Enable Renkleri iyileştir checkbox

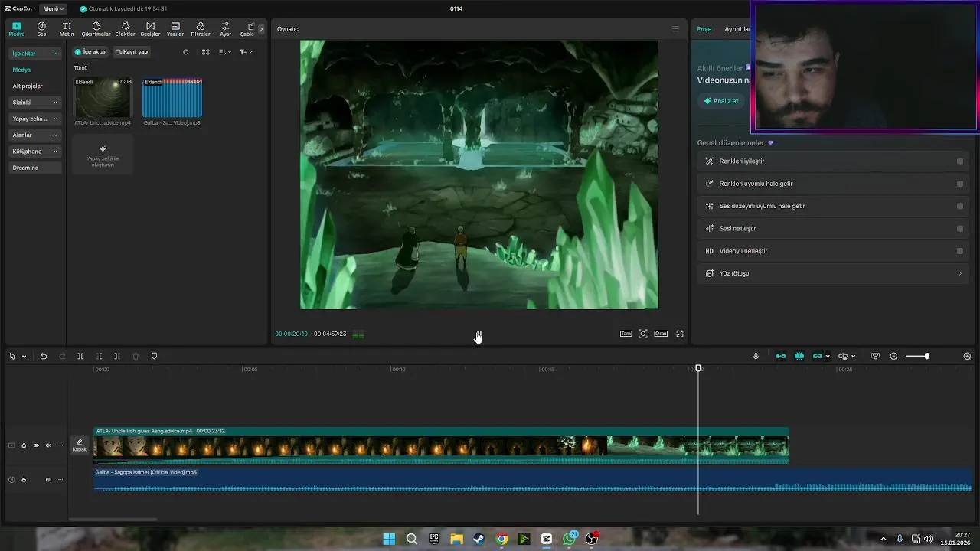pyautogui.click(x=960, y=161)
